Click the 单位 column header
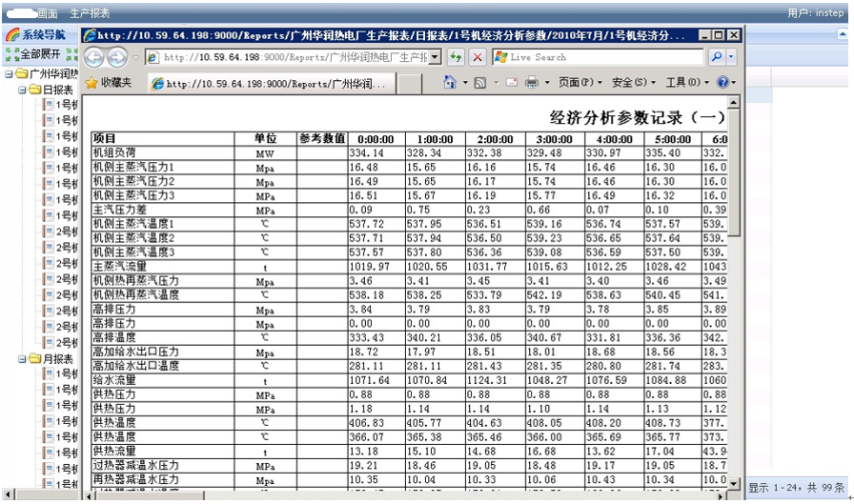Viewport: 854px width, 504px height. (266, 138)
